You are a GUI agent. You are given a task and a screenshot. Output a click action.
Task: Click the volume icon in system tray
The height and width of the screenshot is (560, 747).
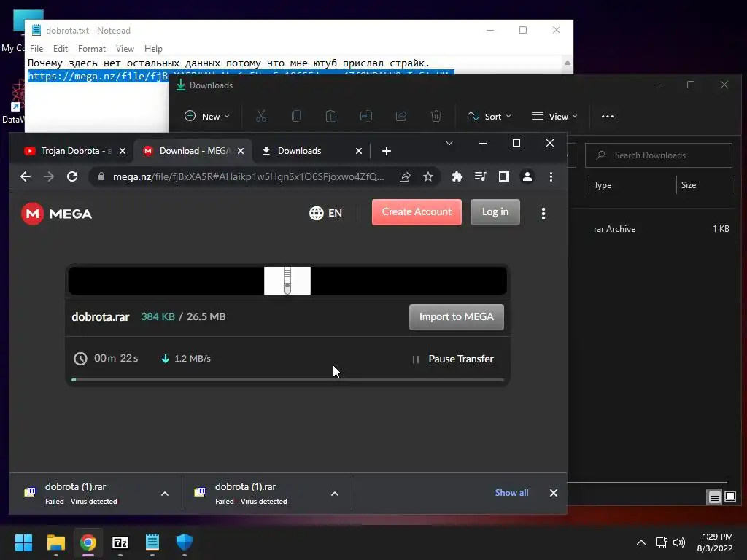679,542
